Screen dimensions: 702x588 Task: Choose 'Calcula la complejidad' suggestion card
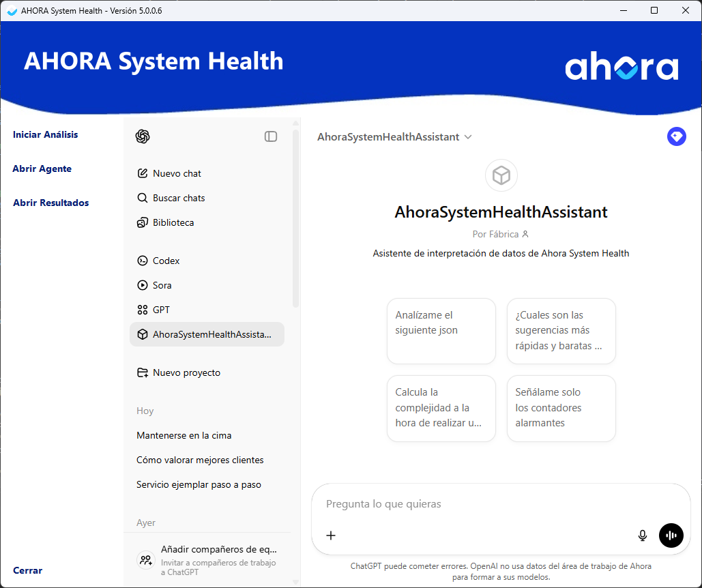(x=441, y=408)
